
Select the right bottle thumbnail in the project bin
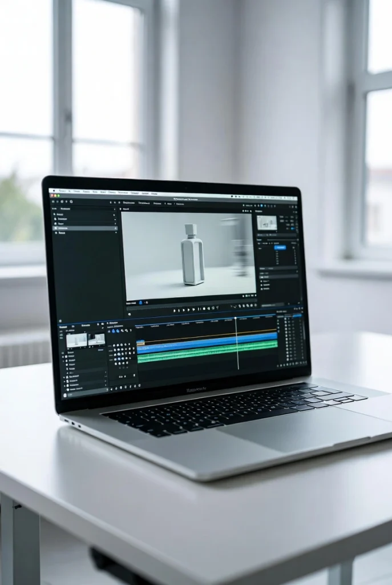[x=96, y=339]
